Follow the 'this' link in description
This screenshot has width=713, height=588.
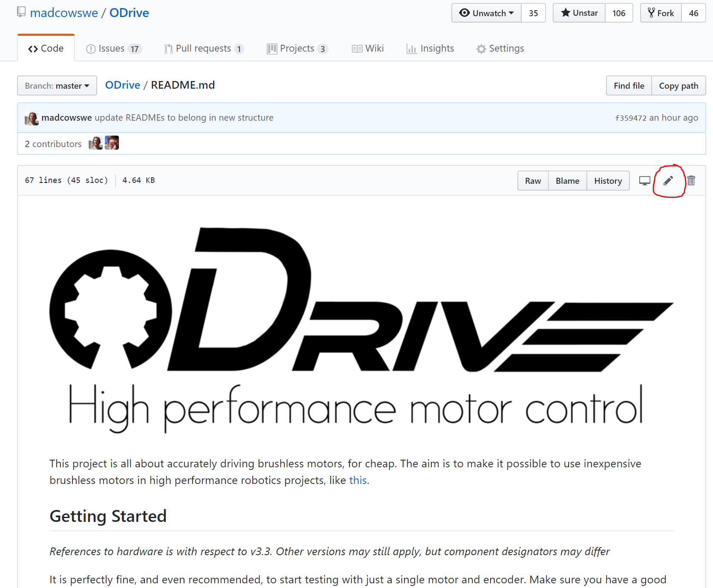[x=358, y=480]
